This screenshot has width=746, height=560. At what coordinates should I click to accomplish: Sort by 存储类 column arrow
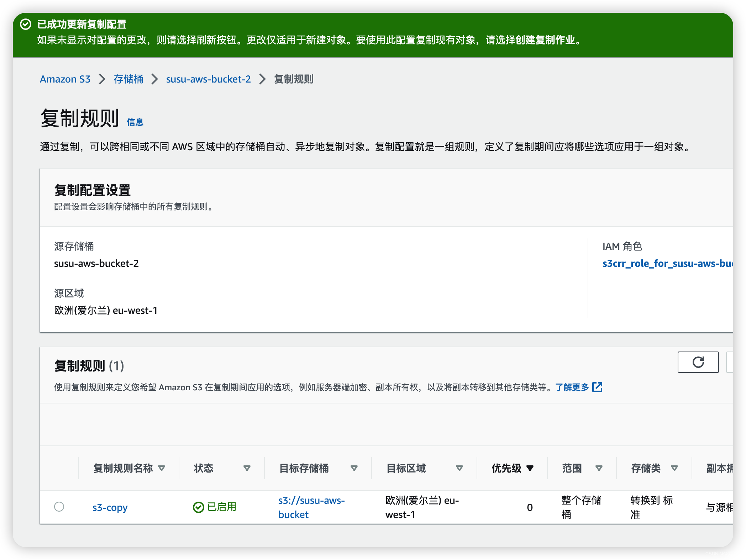click(674, 468)
